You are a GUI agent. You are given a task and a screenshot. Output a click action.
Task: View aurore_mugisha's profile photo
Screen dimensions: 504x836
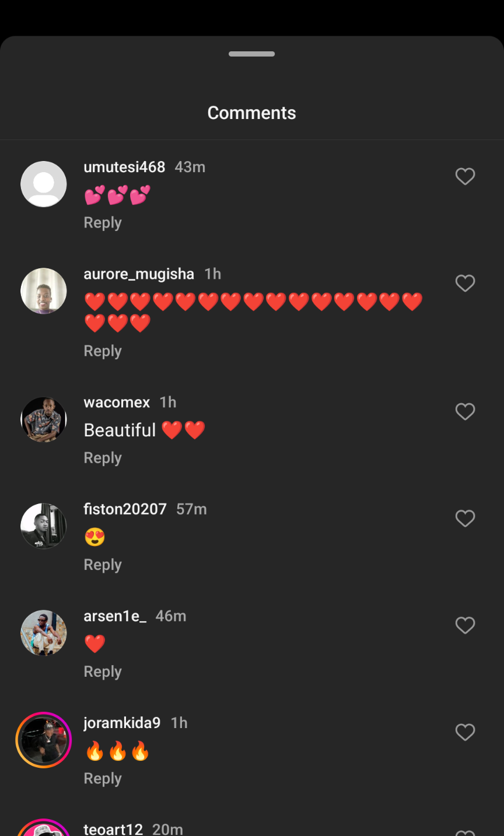click(x=44, y=291)
